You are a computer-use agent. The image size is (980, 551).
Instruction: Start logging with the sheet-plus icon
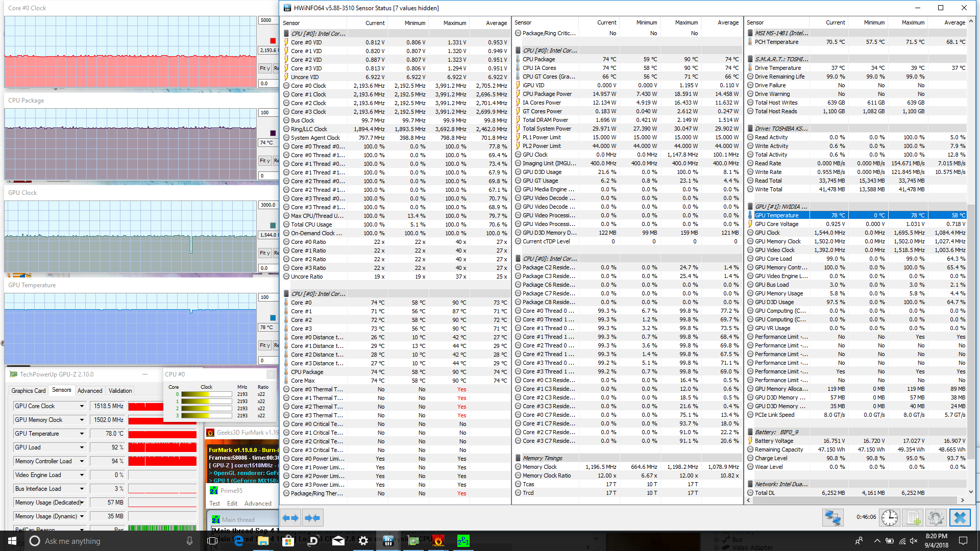click(913, 518)
